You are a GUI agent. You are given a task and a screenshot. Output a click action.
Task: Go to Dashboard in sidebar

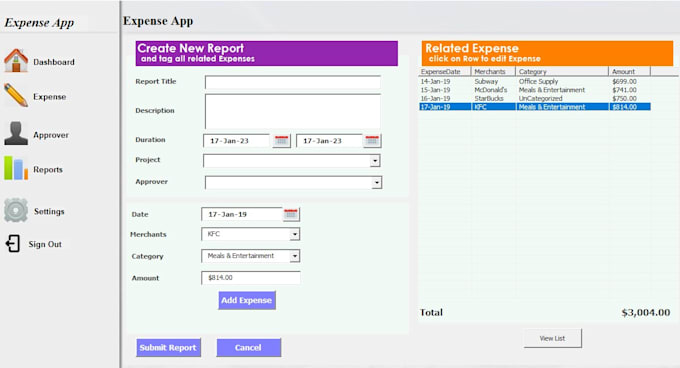pyautogui.click(x=54, y=62)
